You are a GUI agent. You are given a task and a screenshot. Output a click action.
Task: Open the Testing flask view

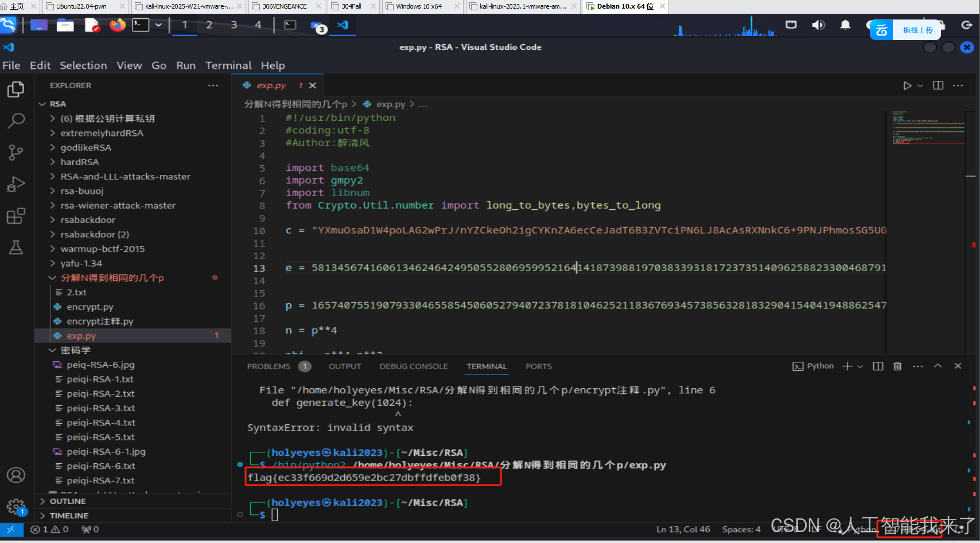[16, 247]
